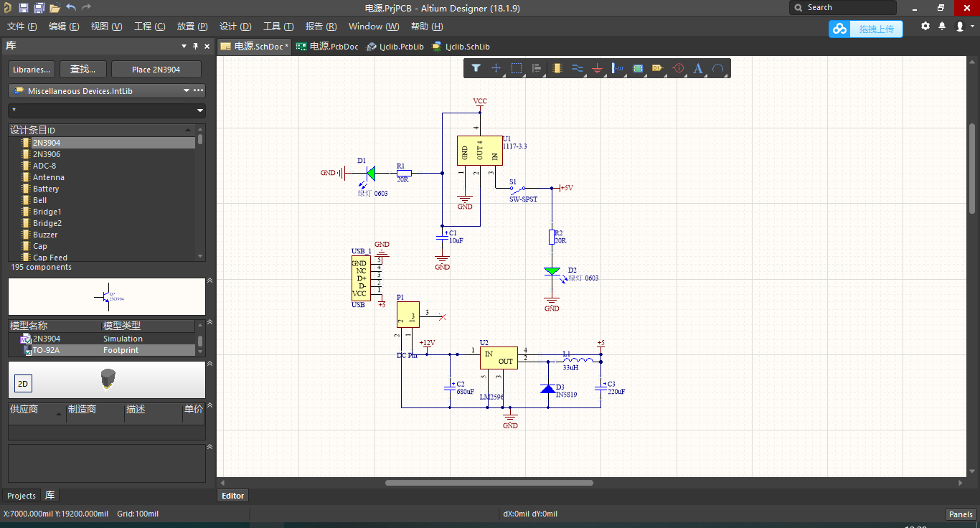Select the rectangular selection tool icon
The image size is (980, 528).
517,68
